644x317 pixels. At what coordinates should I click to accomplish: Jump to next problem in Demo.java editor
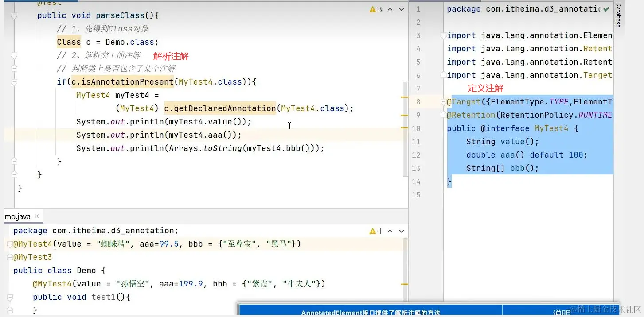pos(402,231)
